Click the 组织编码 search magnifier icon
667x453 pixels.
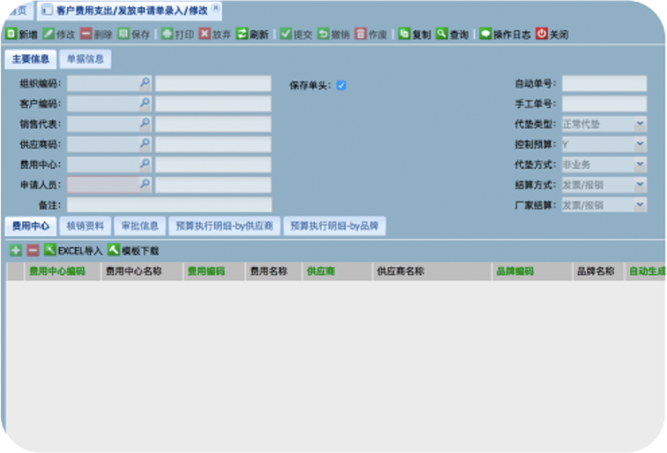(145, 84)
